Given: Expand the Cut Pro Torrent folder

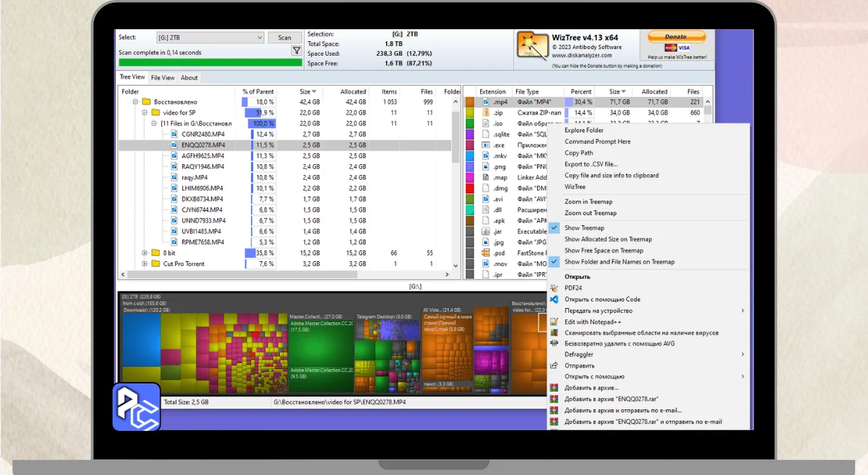Looking at the screenshot, I should [x=144, y=264].
